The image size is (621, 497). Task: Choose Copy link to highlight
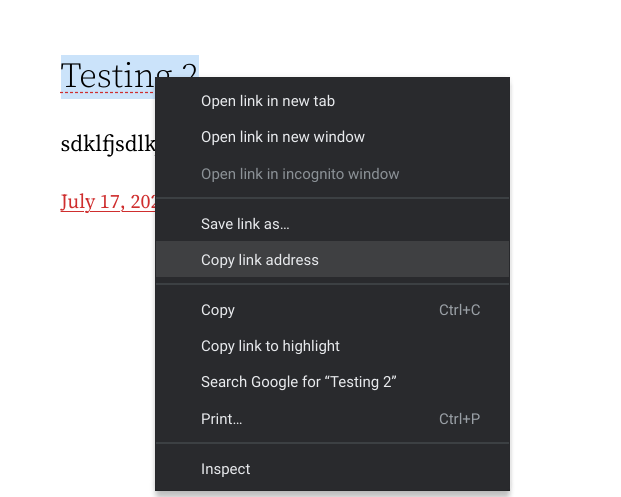270,346
